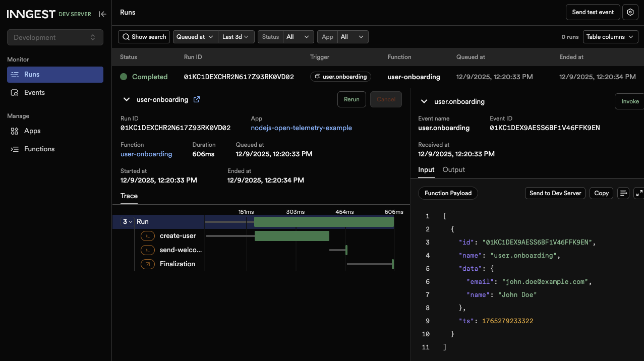Select Events from the Monitor sidebar
The width and height of the screenshot is (644, 361).
[35, 92]
